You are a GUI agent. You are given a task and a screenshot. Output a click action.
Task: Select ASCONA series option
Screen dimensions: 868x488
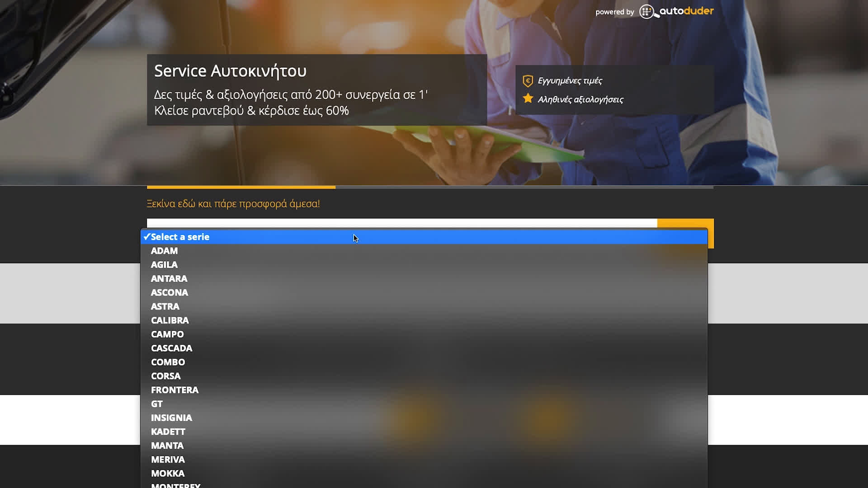pos(169,293)
